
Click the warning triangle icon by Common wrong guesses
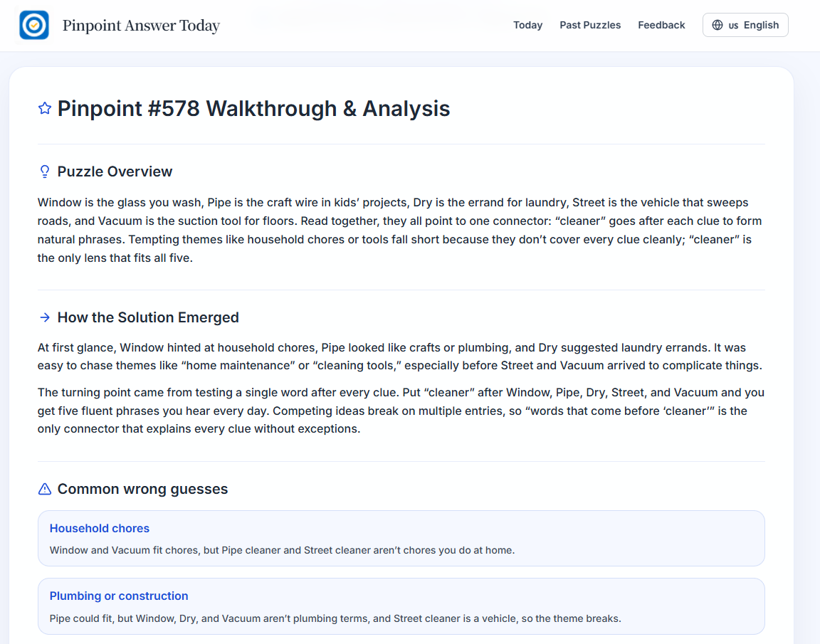(45, 489)
